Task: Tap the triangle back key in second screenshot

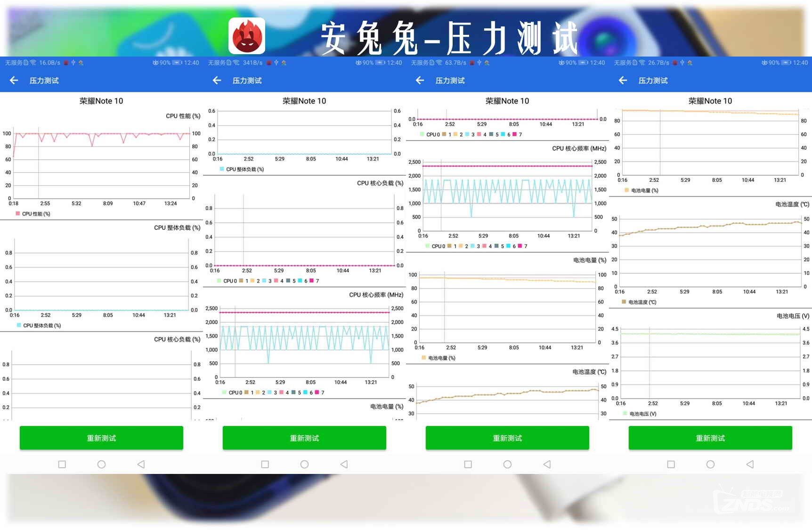Action: pos(344,464)
